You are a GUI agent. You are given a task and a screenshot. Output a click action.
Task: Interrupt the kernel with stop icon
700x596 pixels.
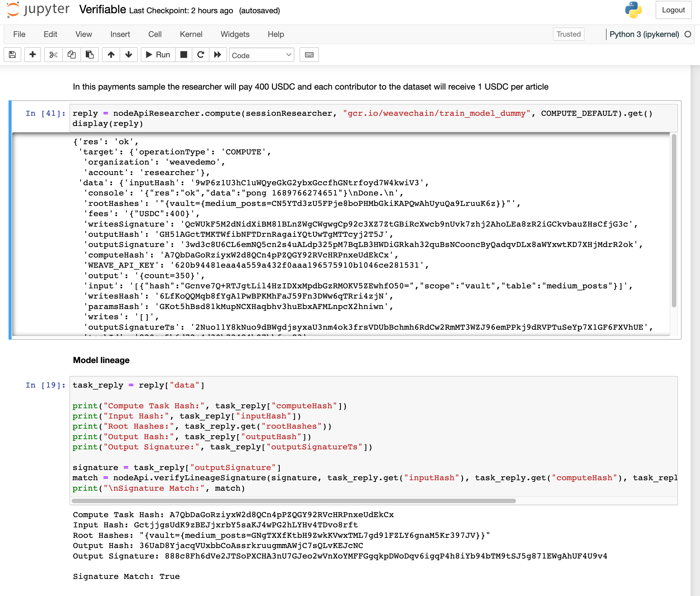click(184, 55)
